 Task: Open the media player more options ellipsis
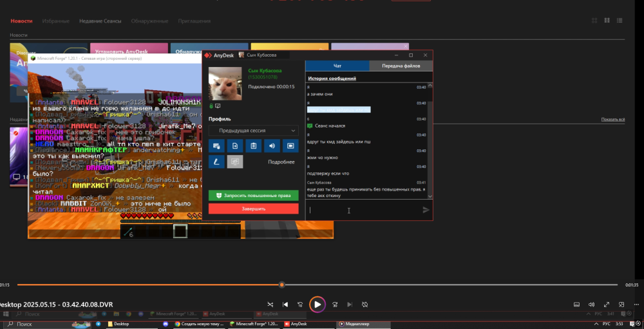point(636,305)
